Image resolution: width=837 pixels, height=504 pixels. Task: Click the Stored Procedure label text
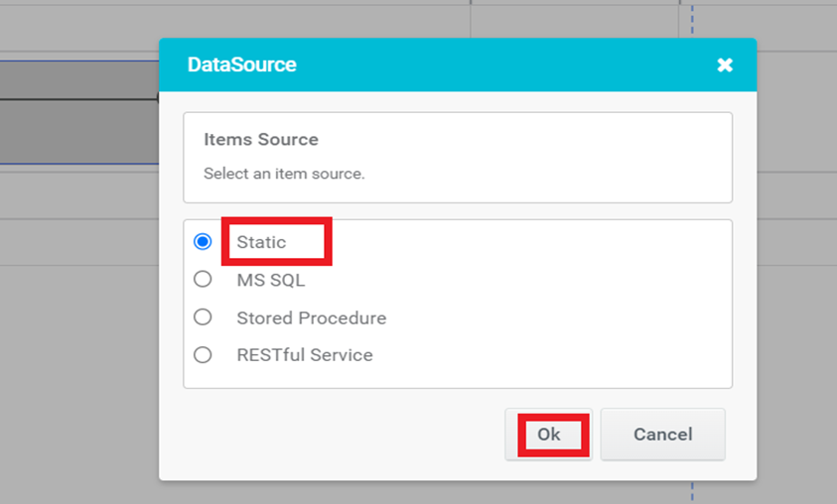(x=311, y=317)
